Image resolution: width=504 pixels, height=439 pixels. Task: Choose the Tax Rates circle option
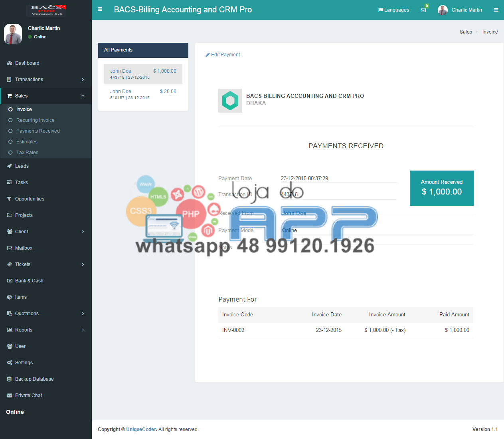coord(11,153)
